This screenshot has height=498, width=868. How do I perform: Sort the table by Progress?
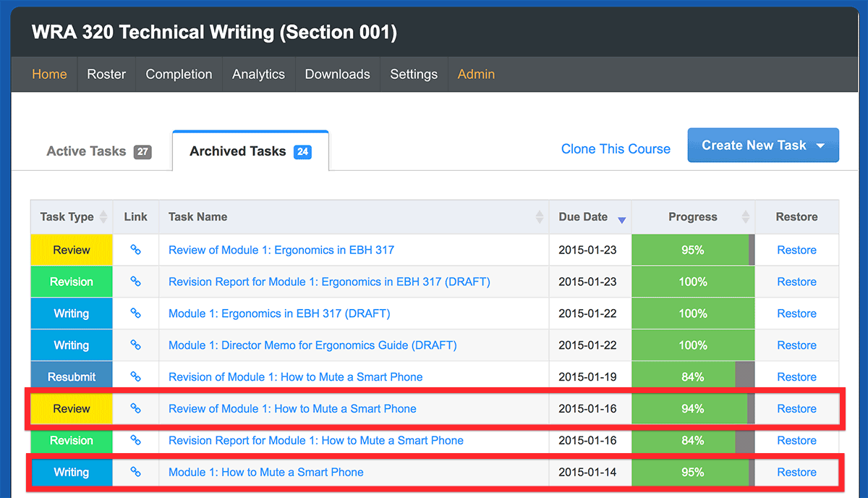click(x=693, y=217)
